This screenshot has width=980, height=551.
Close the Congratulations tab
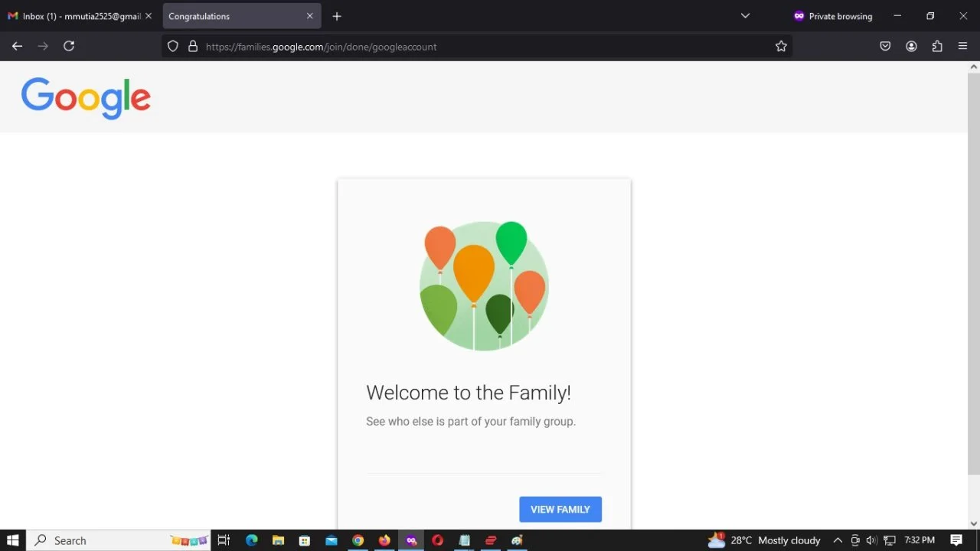tap(310, 16)
